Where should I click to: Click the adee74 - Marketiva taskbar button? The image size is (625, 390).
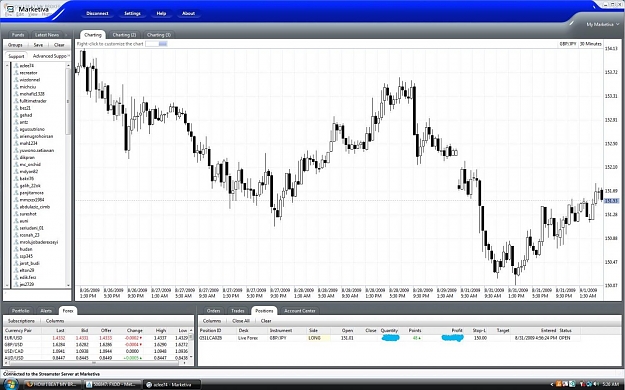pos(171,384)
